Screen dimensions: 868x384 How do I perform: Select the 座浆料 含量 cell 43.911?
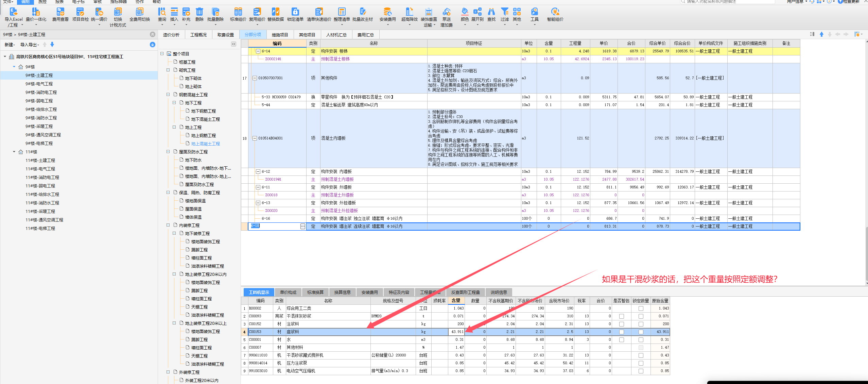click(456, 332)
